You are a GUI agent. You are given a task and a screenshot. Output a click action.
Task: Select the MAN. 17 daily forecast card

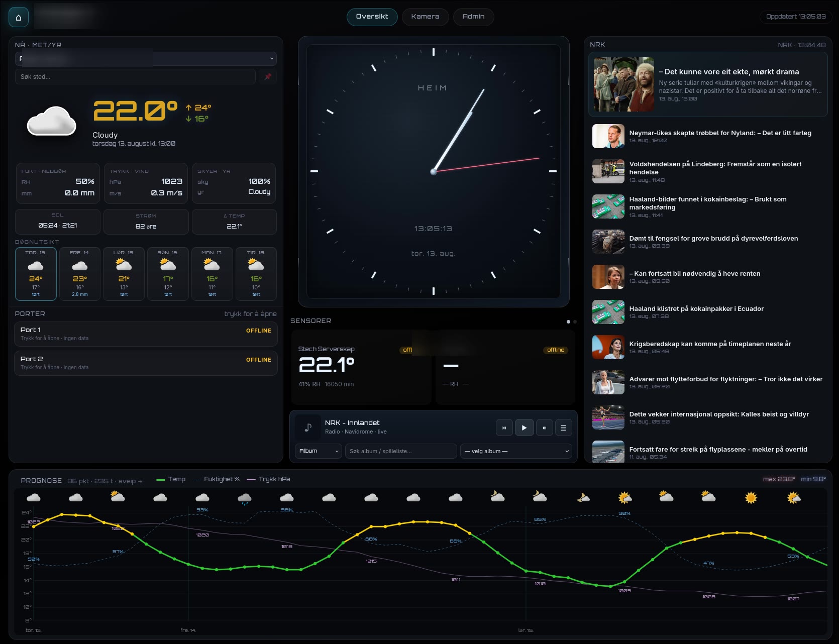click(x=212, y=274)
